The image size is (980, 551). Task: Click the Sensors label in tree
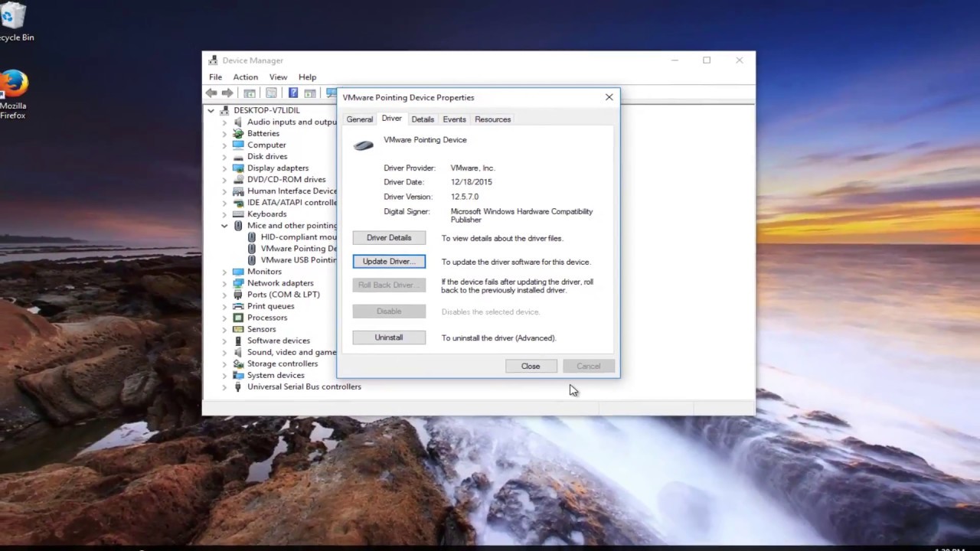click(261, 329)
